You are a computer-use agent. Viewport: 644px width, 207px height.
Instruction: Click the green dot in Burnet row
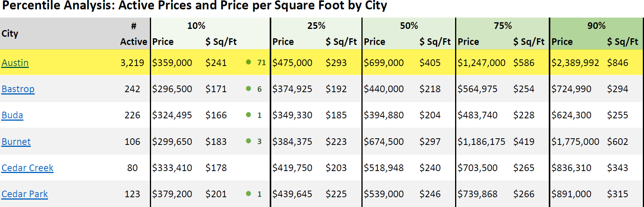coord(249,141)
